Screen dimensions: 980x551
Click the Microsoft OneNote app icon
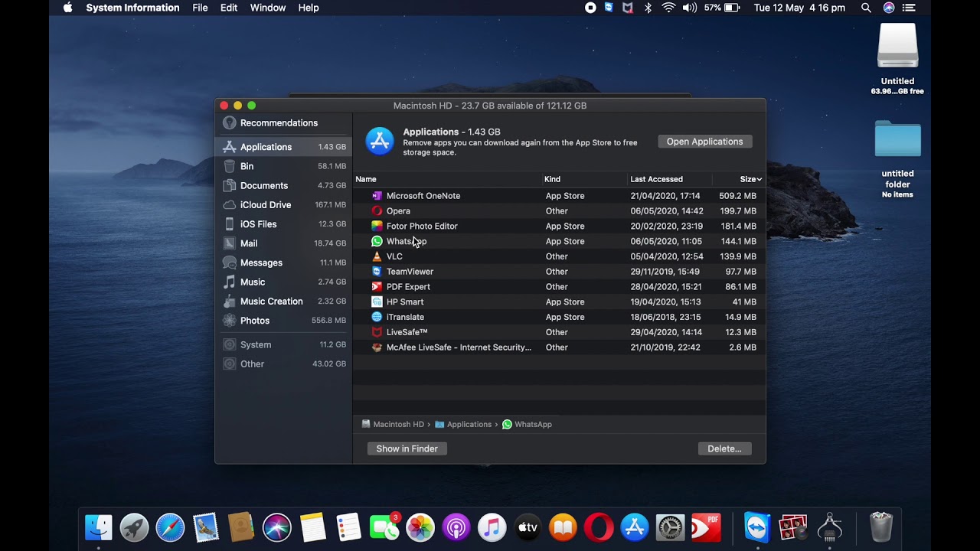click(x=377, y=196)
